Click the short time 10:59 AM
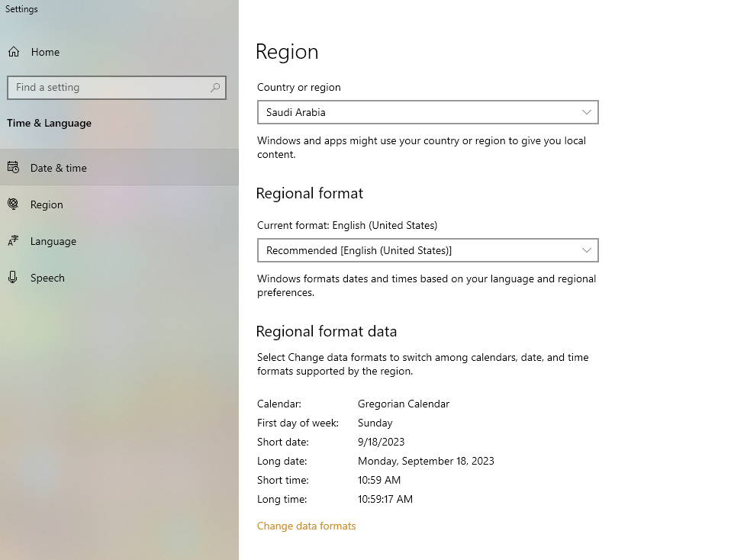The image size is (747, 560). coord(379,480)
